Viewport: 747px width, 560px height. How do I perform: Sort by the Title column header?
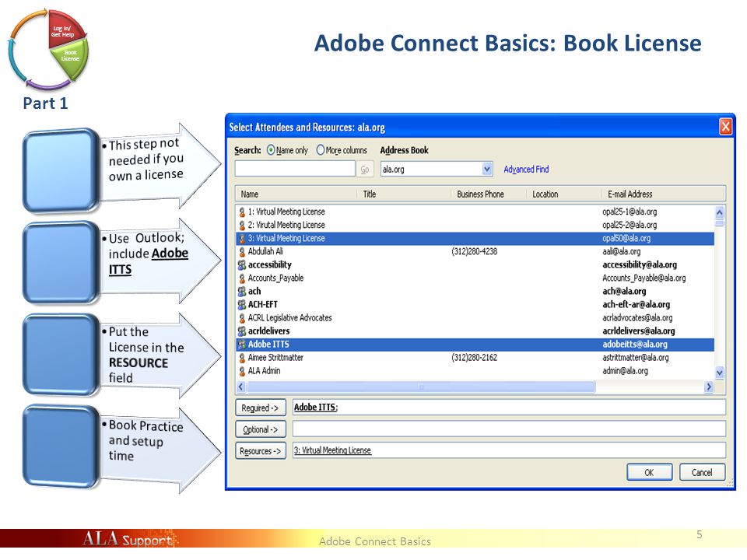pyautogui.click(x=404, y=194)
